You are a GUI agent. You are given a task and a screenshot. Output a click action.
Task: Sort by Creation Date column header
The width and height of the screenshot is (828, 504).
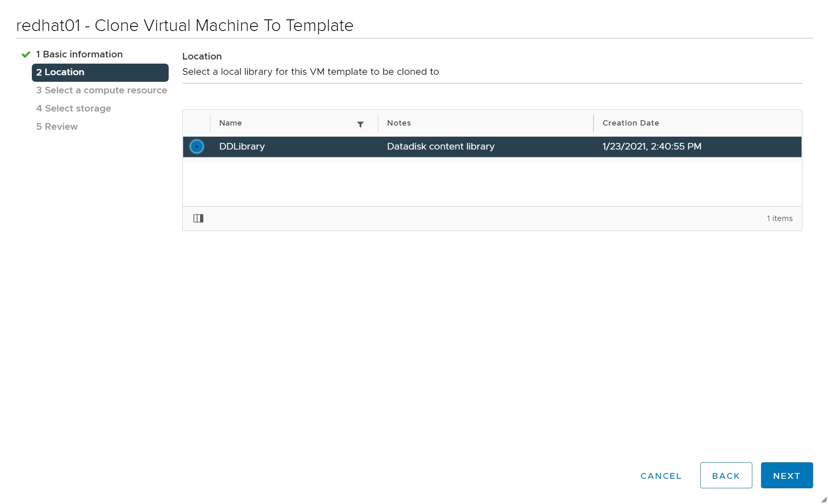coord(631,123)
